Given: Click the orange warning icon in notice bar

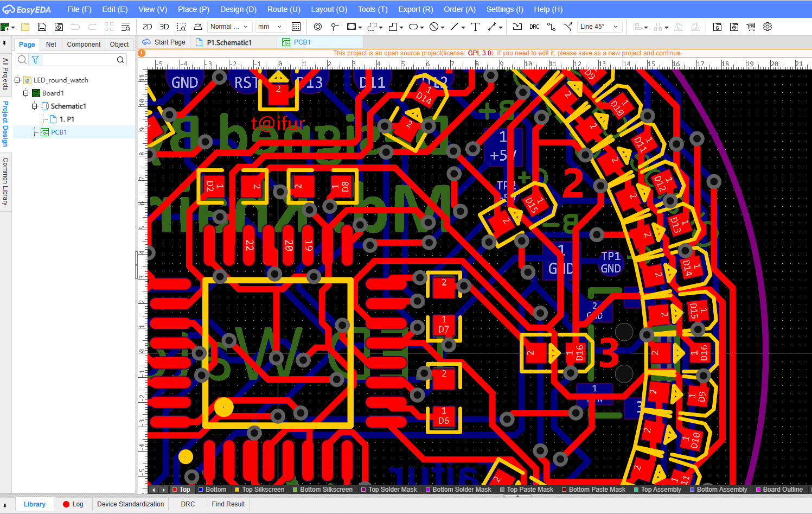Looking at the screenshot, I should click(x=142, y=53).
